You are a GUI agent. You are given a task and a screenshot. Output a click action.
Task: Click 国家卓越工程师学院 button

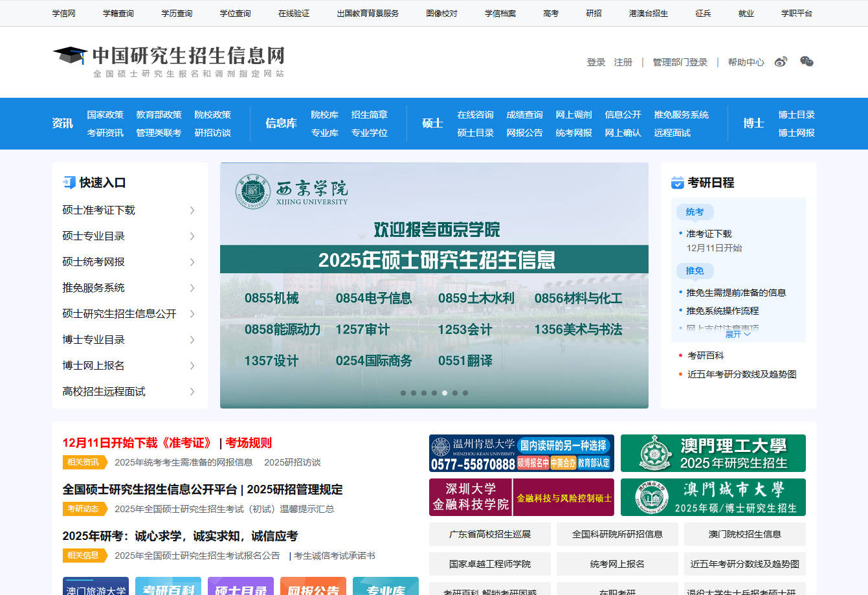[490, 564]
